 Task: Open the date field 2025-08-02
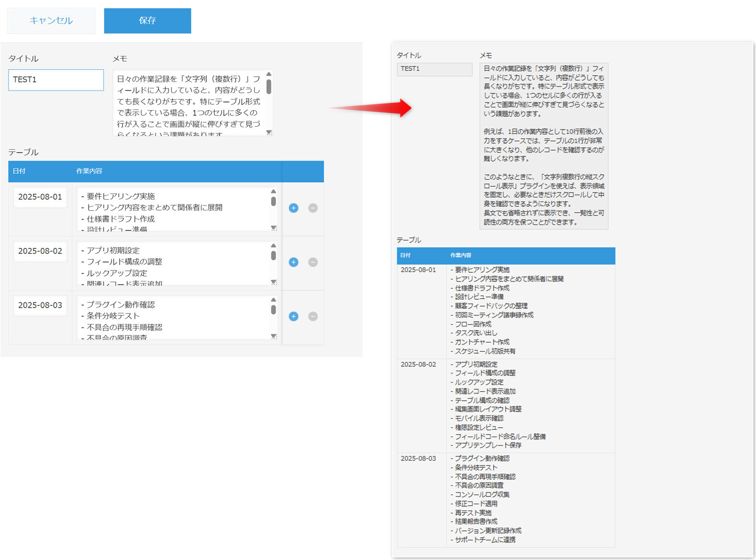(x=40, y=251)
